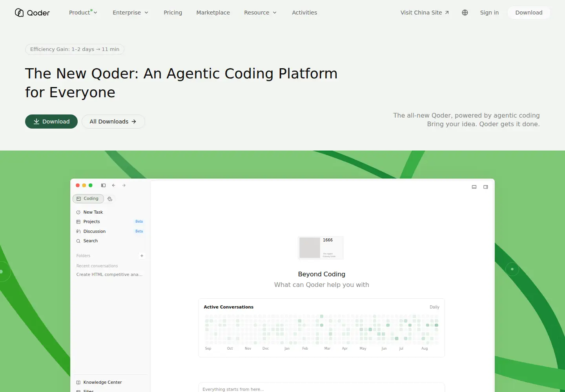Open the Pricing page

pos(173,13)
